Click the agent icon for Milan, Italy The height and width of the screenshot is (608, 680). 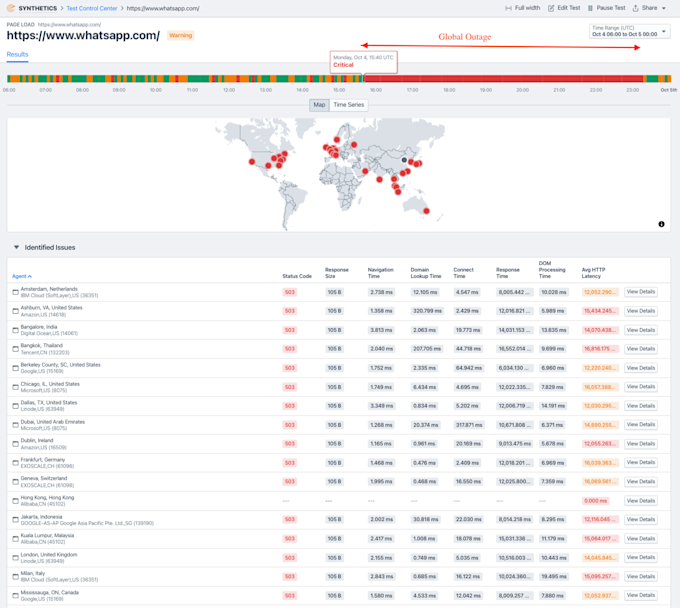15,576
